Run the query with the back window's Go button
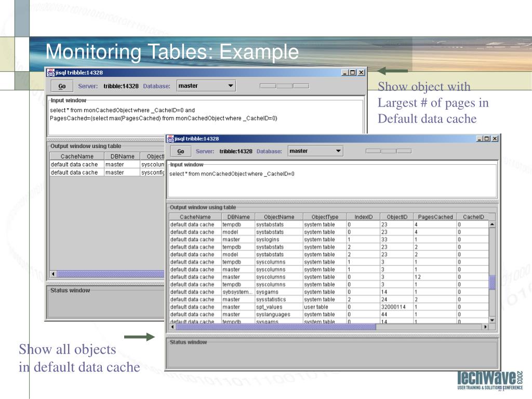The image size is (532, 399). click(x=62, y=86)
